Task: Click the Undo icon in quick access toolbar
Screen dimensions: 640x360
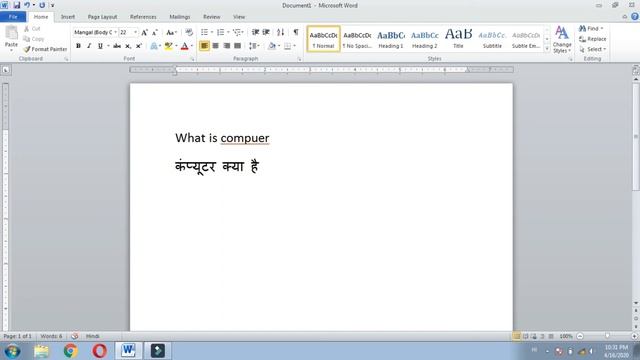Action: coord(27,5)
